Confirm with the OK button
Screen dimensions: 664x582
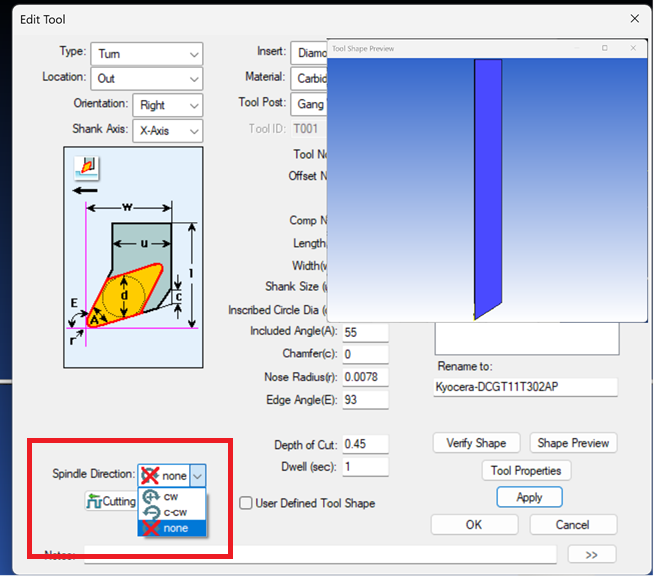click(474, 524)
